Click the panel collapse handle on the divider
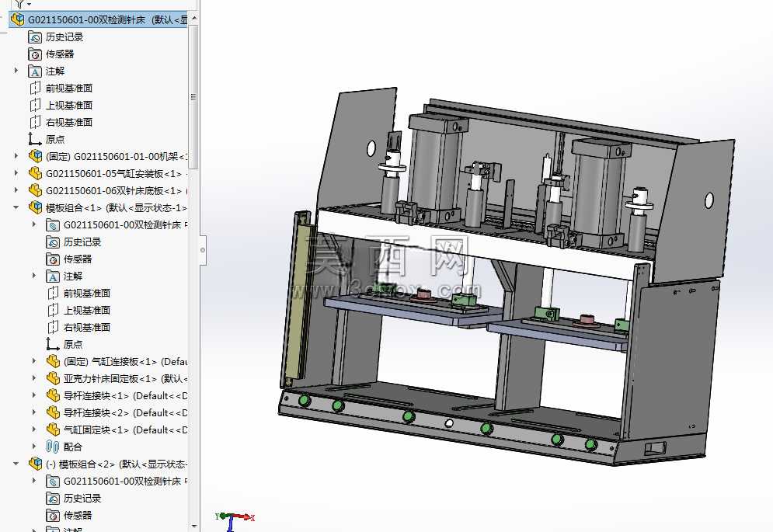The width and height of the screenshot is (773, 532). (203, 250)
